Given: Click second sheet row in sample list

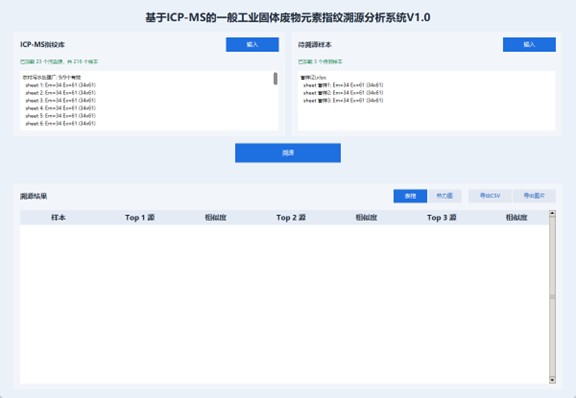Looking at the screenshot, I should click(343, 93).
